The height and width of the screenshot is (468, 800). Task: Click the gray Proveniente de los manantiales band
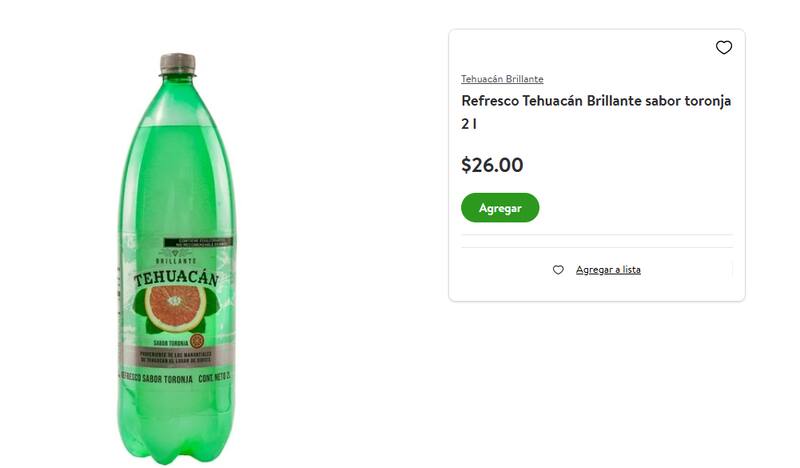(x=176, y=357)
